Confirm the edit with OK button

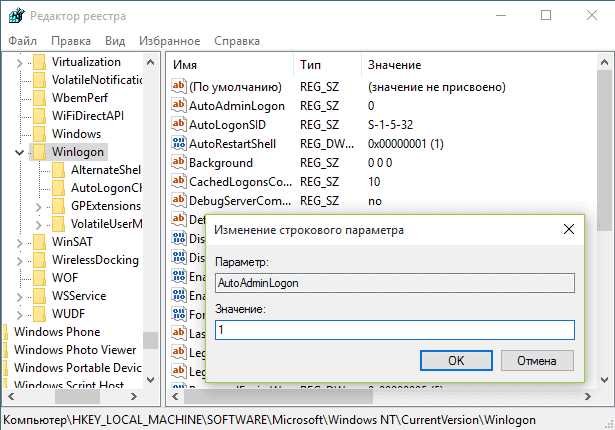(x=455, y=360)
